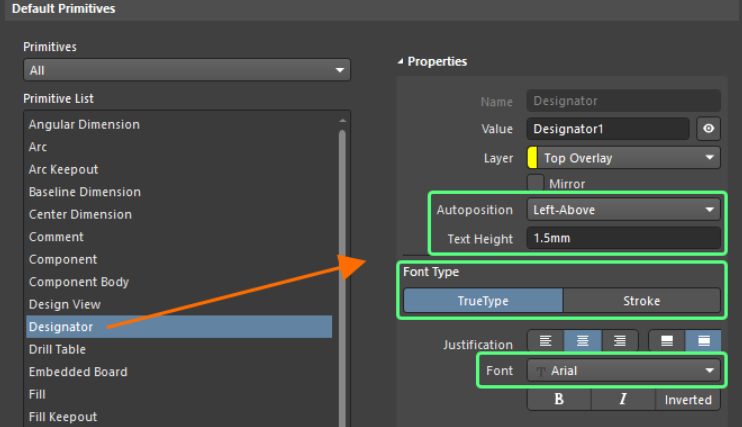Image resolution: width=742 pixels, height=427 pixels.
Task: Switch font type to Stroke
Action: click(x=641, y=301)
